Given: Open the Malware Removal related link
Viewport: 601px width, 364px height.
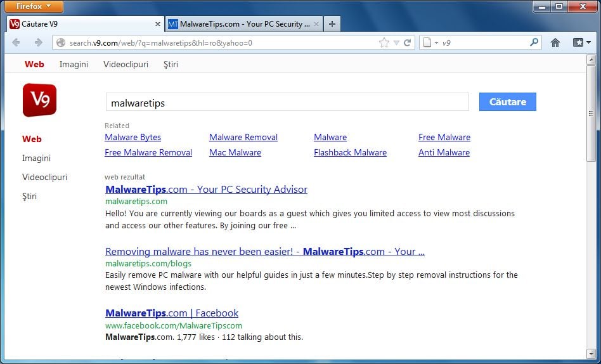Looking at the screenshot, I should pyautogui.click(x=243, y=138).
